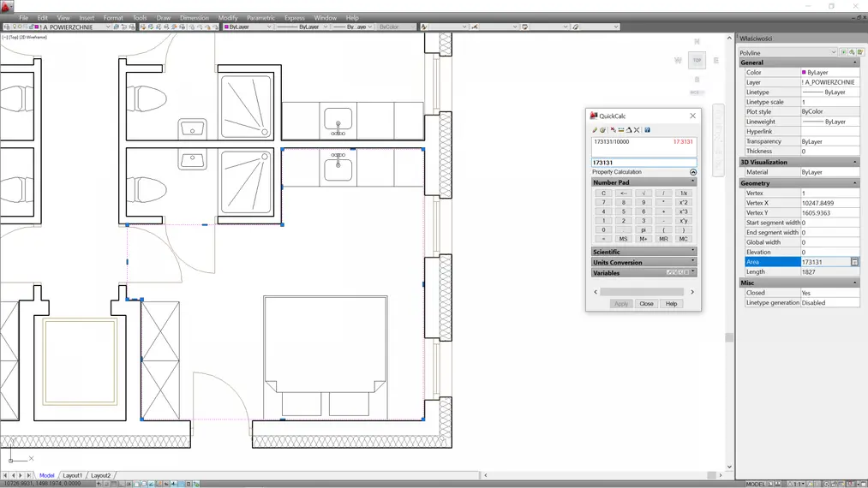Click the square root key on number pad
The height and width of the screenshot is (488, 868).
click(644, 193)
